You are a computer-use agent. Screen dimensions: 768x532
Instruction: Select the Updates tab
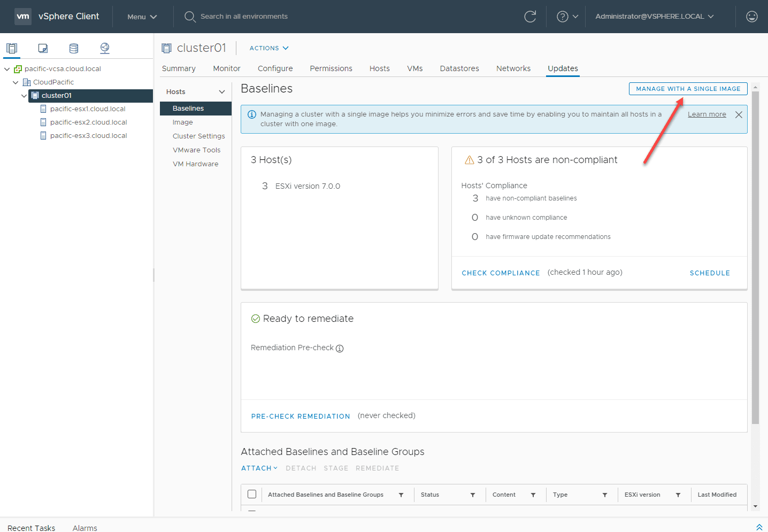click(563, 68)
